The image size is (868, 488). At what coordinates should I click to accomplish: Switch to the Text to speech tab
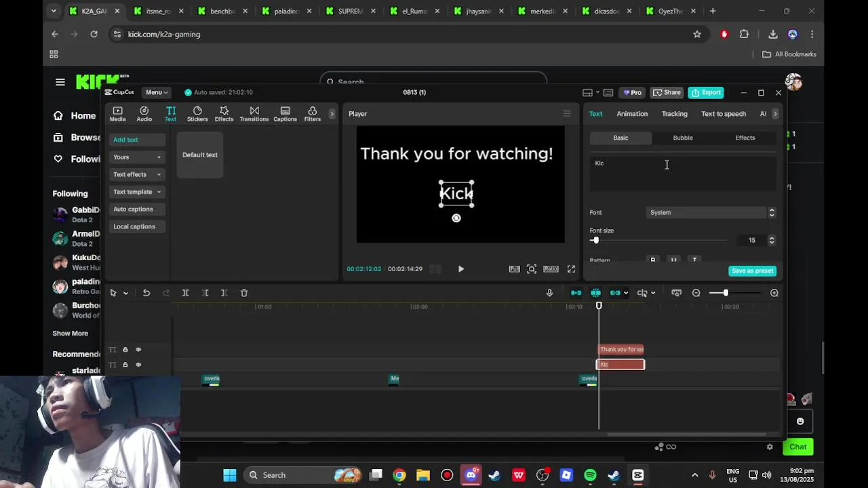(724, 114)
